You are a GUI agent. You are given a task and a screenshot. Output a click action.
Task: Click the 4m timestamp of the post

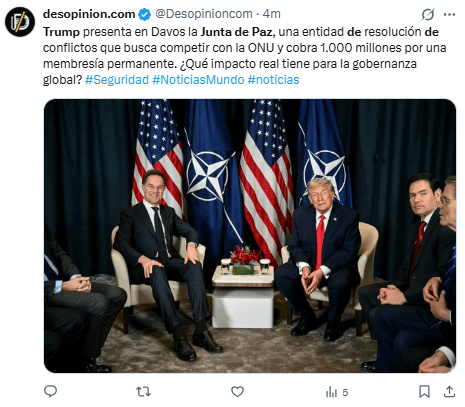[x=271, y=14]
